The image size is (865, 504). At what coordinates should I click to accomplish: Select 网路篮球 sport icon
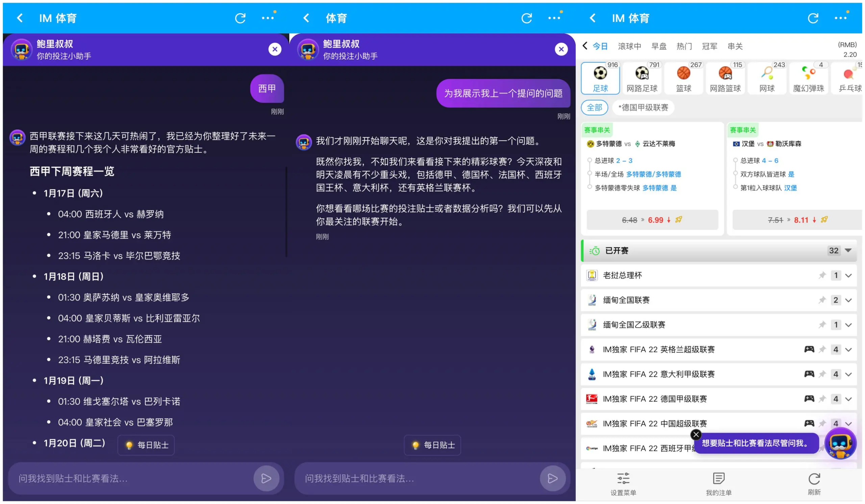pos(725,79)
